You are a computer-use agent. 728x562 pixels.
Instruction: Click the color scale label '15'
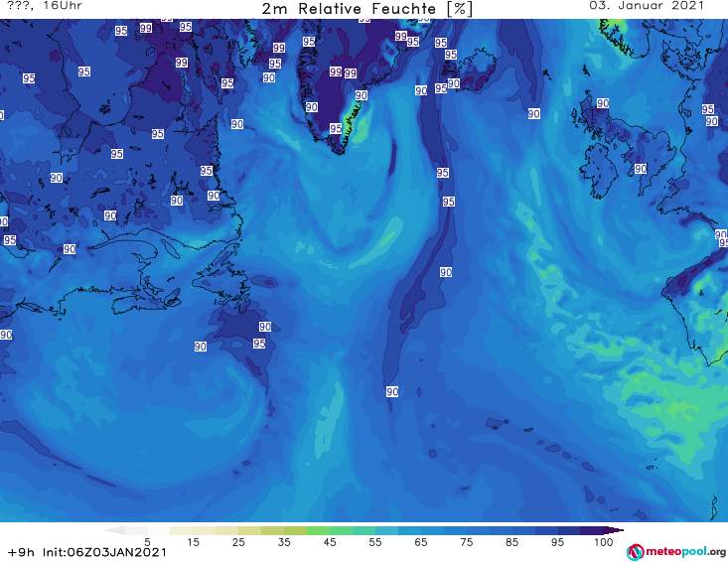(193, 542)
